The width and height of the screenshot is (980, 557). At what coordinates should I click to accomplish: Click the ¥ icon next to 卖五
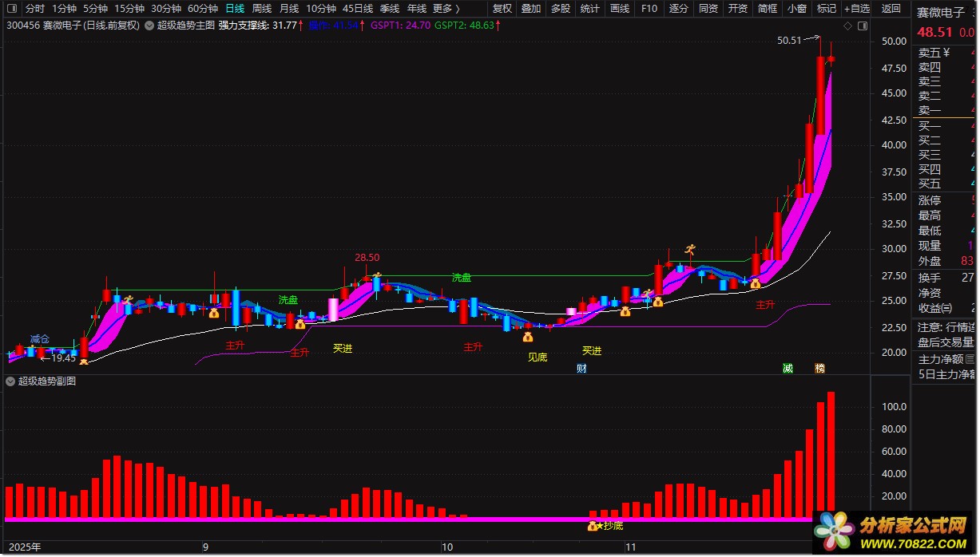(x=946, y=53)
